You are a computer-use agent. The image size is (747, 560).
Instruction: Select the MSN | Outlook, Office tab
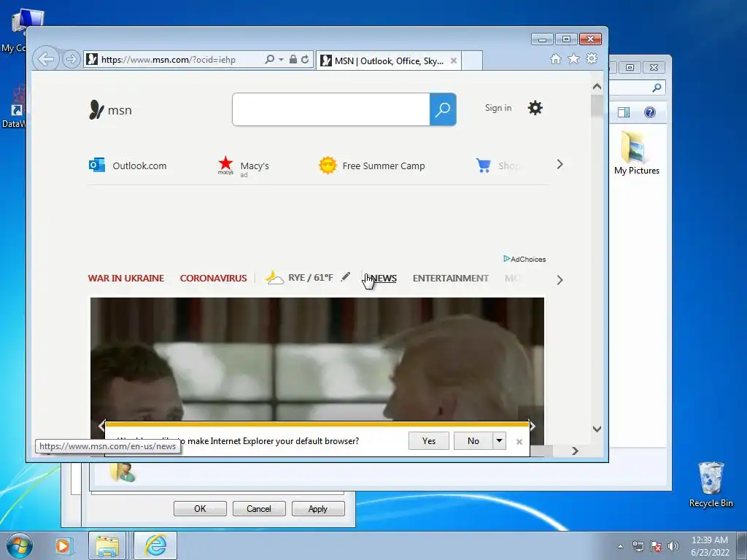pos(388,61)
